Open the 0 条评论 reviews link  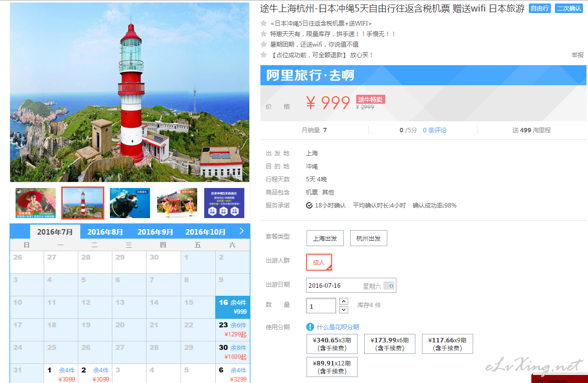(x=434, y=130)
